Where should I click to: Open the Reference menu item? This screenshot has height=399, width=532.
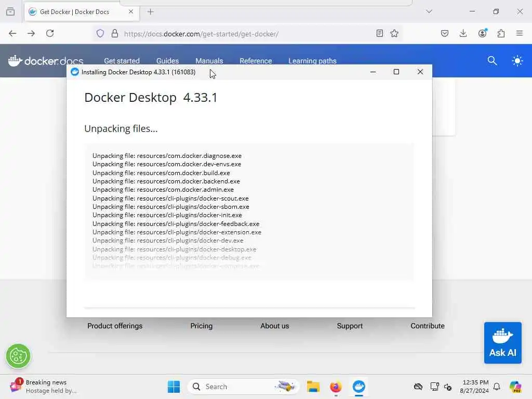pos(256,61)
